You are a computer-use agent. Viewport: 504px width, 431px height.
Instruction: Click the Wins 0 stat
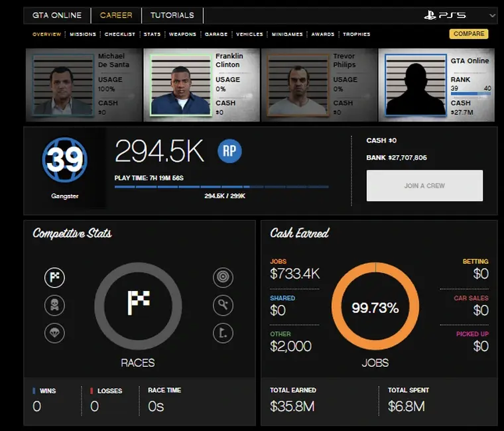pos(44,401)
